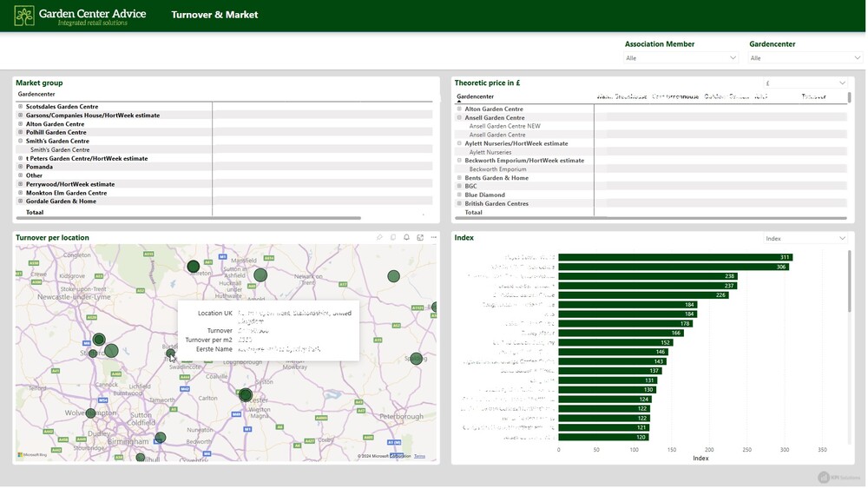Image resolution: width=868 pixels, height=489 pixels.
Task: Open the £ currency dropdown
Action: tap(806, 83)
